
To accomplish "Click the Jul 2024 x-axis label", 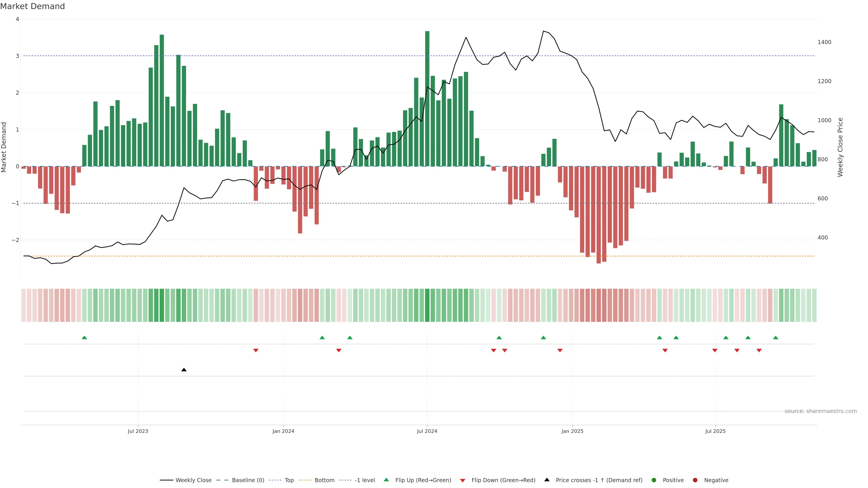I will [x=427, y=431].
